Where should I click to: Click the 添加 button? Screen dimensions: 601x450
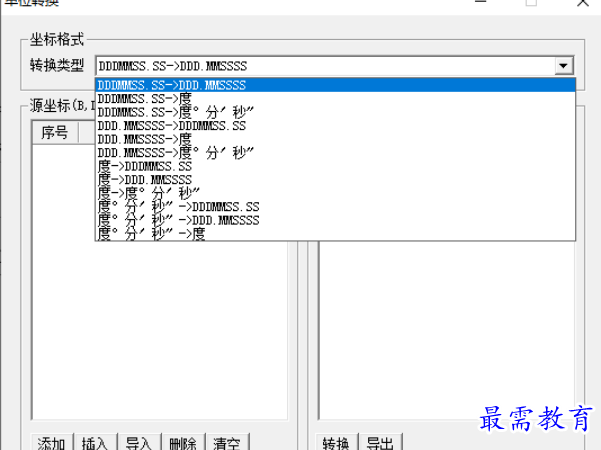pos(51,442)
